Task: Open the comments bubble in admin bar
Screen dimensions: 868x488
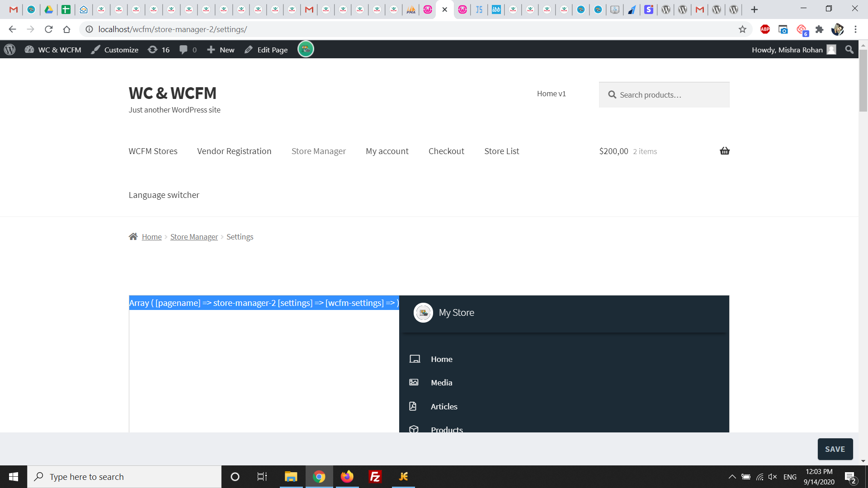Action: point(188,50)
